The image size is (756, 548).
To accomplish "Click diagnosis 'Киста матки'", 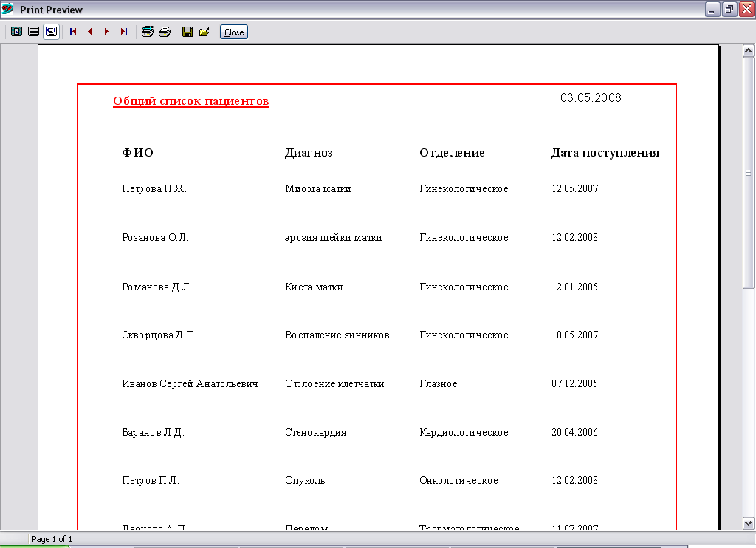I will pos(314,287).
